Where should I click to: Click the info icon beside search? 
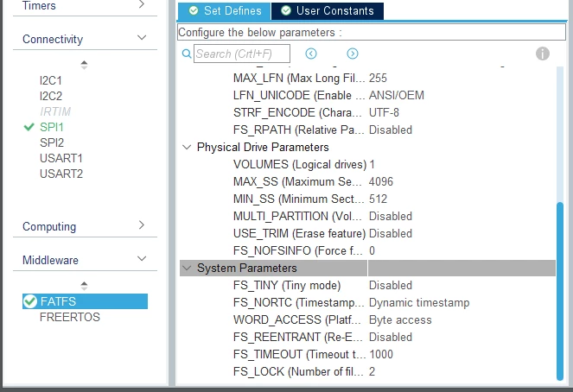point(542,54)
